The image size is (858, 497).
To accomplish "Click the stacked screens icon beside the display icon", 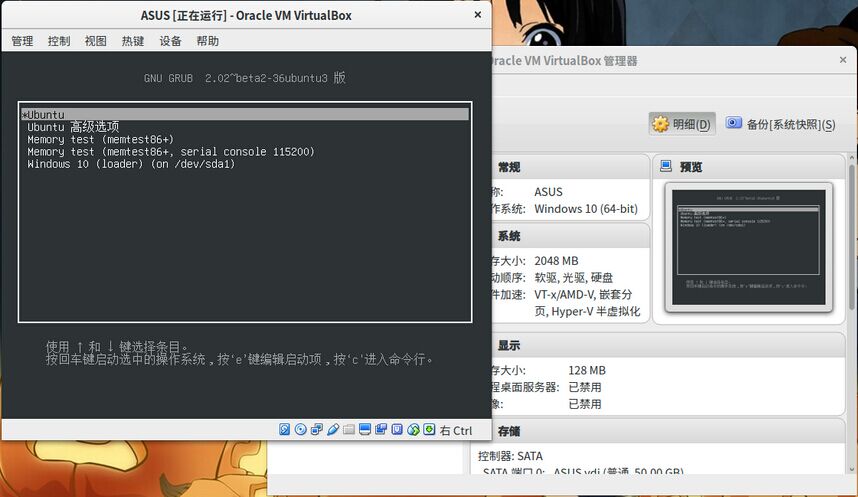I will (x=381, y=430).
